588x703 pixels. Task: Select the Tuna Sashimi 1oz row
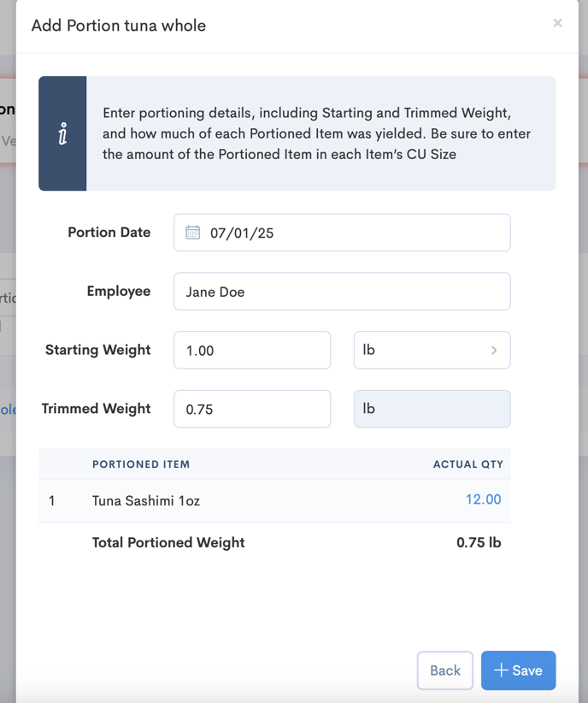(x=274, y=501)
